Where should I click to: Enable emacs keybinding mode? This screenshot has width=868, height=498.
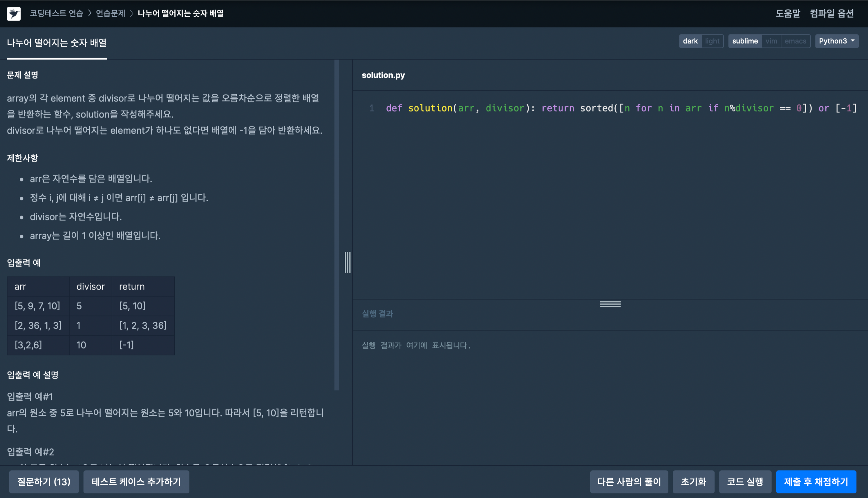point(795,41)
